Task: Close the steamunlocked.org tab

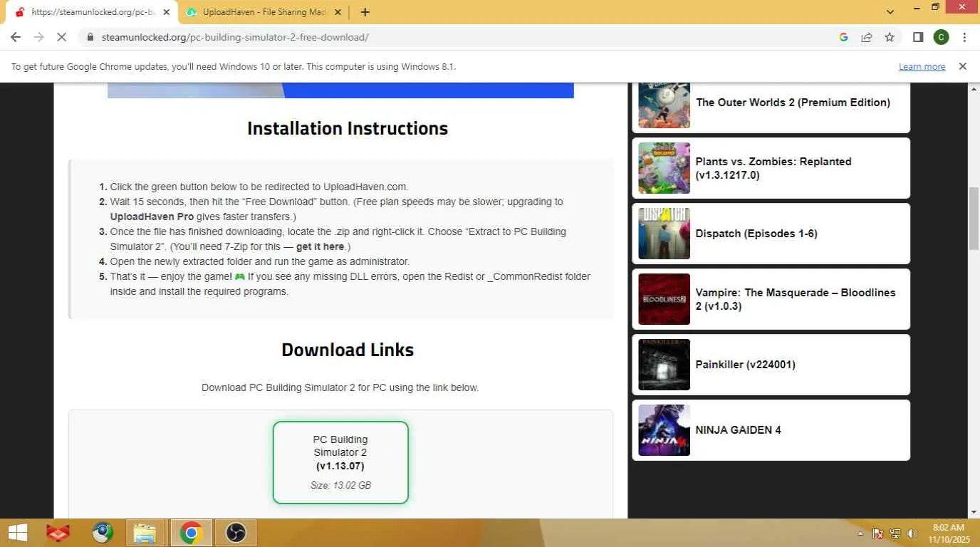Action: click(166, 12)
